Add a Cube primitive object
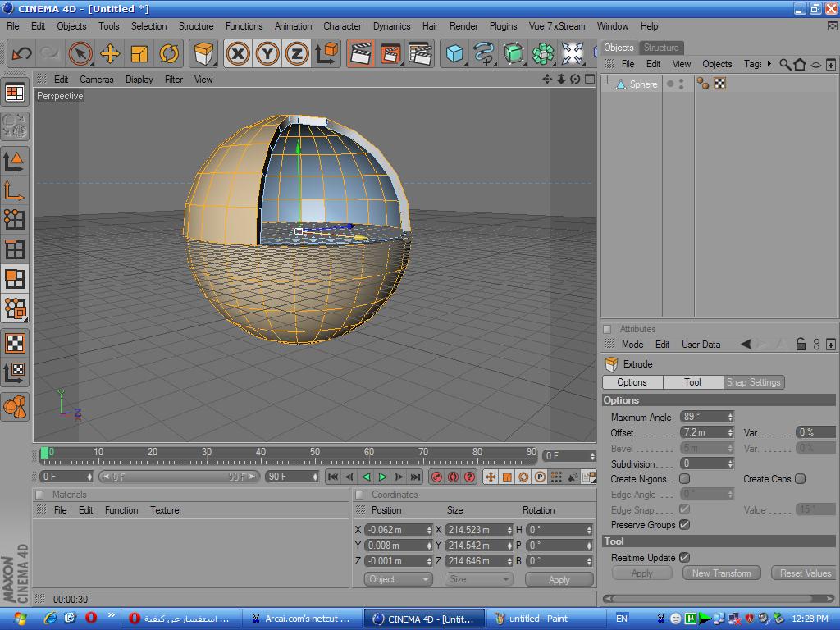 coord(454,53)
